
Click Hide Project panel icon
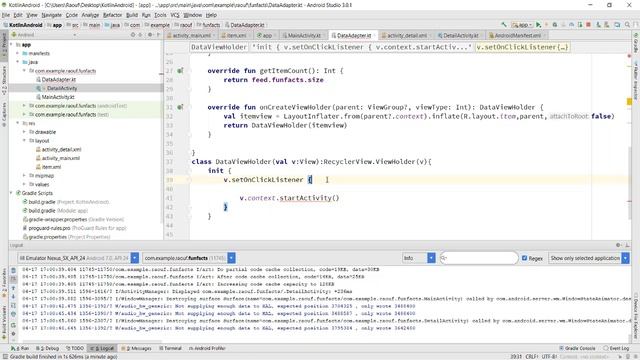[158, 35]
